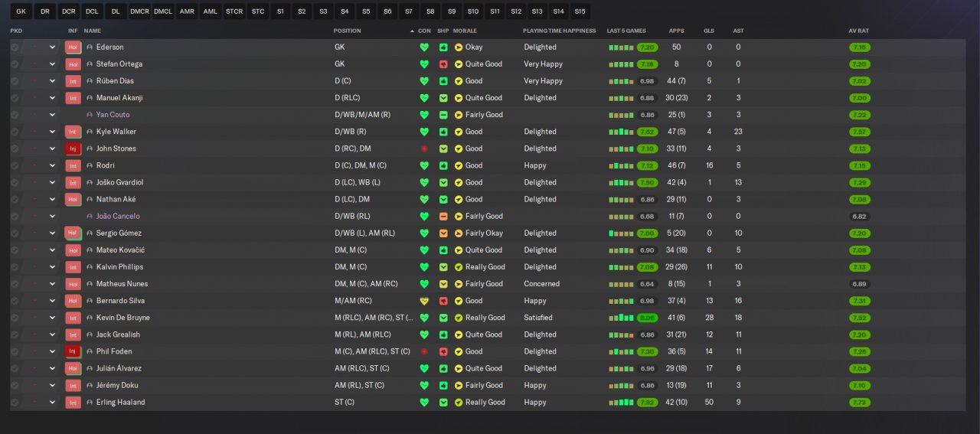The image size is (980, 434).
Task: Click Phil Foden's red 'Inj' injury icon
Action: click(x=73, y=352)
